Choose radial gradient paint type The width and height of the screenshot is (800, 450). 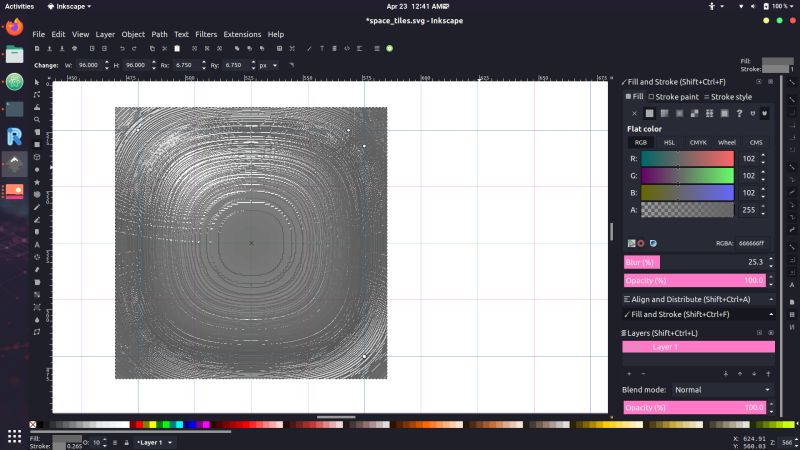coord(680,113)
